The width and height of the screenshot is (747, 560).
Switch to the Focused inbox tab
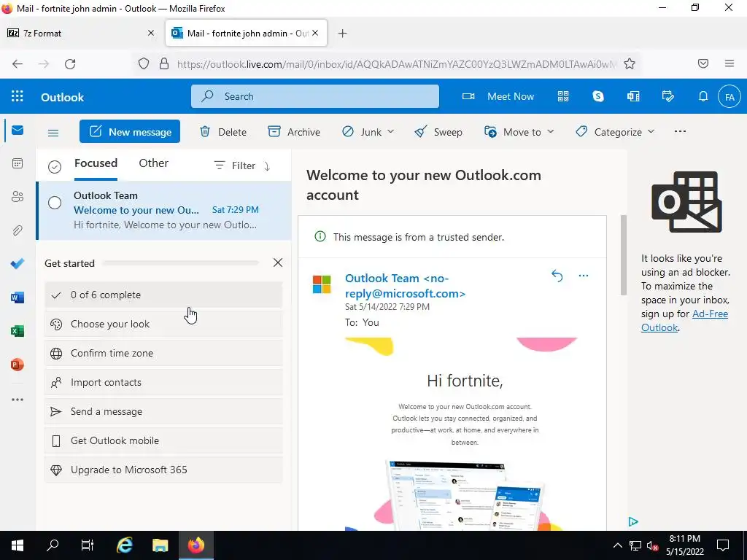click(96, 163)
